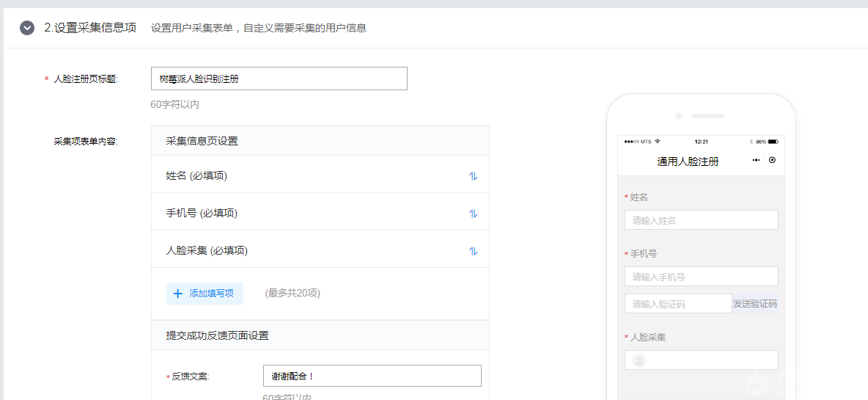Click the 手机号 label in phone preview
The width and height of the screenshot is (868, 400).
[x=643, y=254]
